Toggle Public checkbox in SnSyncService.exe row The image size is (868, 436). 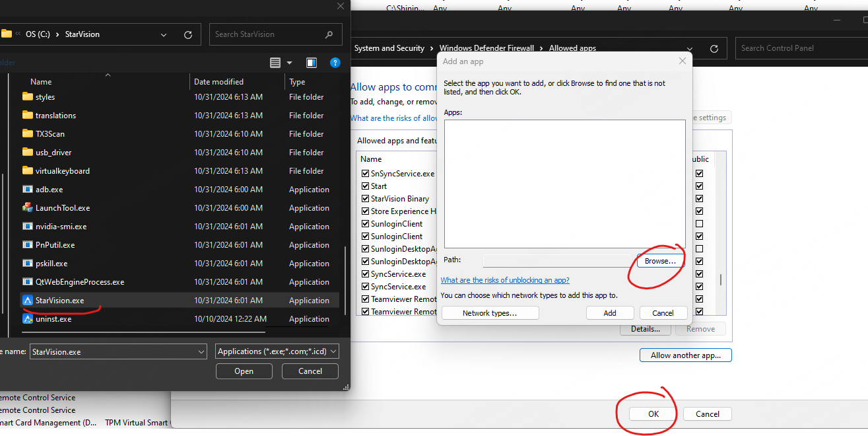click(x=700, y=174)
